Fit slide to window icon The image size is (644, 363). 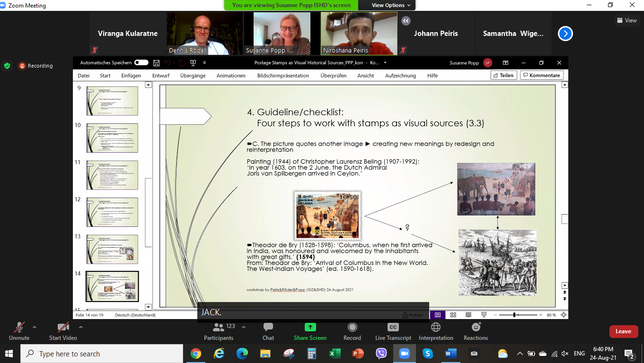[563, 315]
